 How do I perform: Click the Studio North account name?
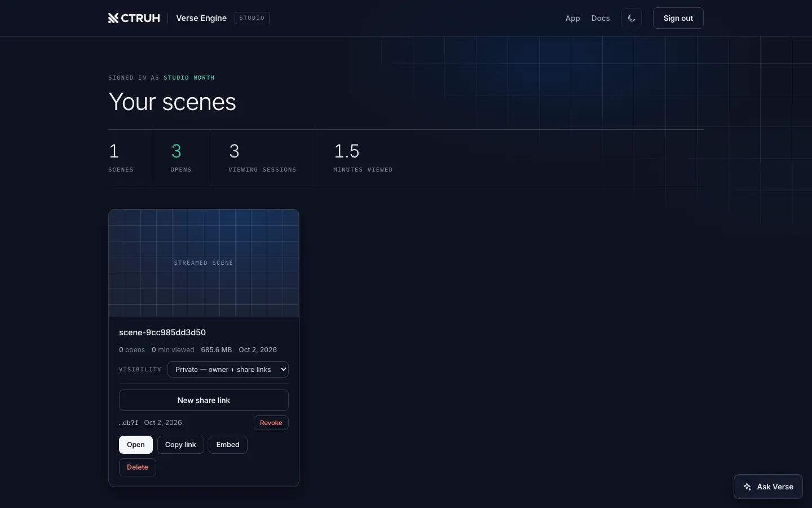[x=189, y=78]
